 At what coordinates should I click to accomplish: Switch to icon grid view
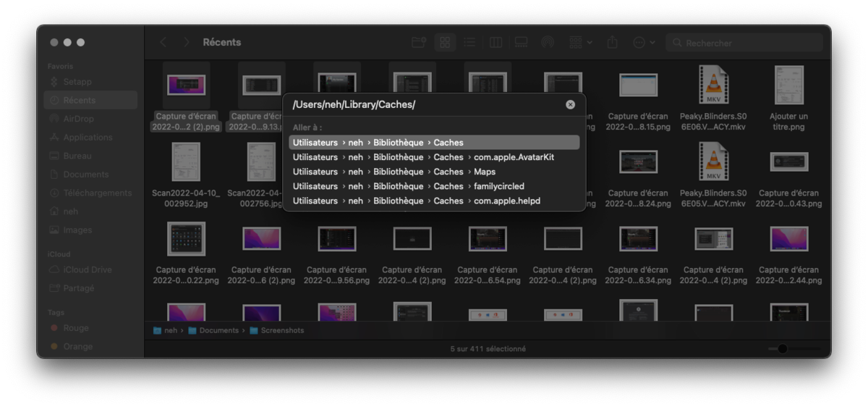pyautogui.click(x=445, y=43)
